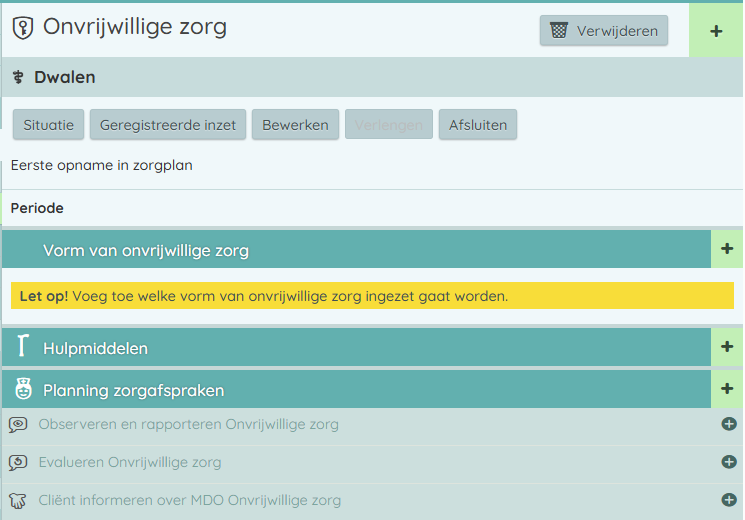Click the eye speech bubble icon for Observeren
Screen dimensions: 745x520
[x=18, y=424]
